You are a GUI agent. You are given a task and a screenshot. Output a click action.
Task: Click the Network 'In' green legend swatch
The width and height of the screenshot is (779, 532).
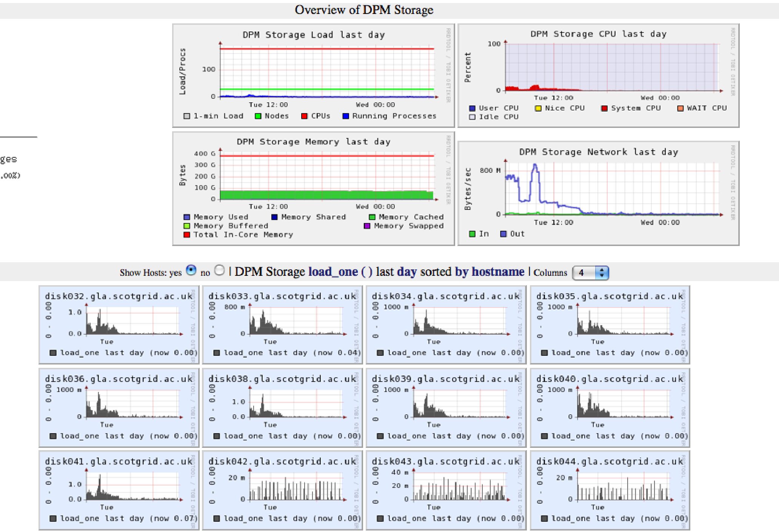click(472, 234)
